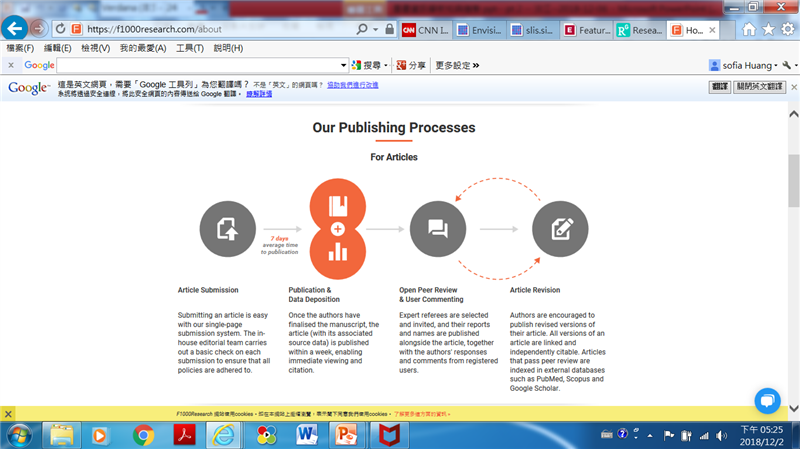Expand more Google toolbar settings chevron
The width and height of the screenshot is (800, 449).
tap(476, 65)
